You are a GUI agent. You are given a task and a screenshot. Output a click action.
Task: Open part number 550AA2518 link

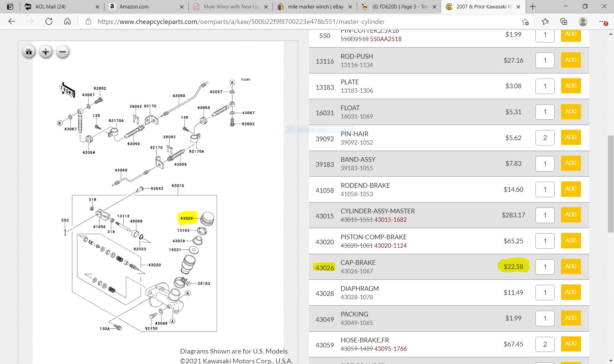tap(386, 39)
